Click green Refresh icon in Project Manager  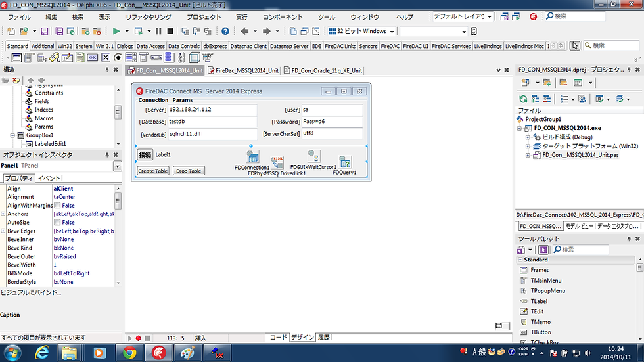coord(523,99)
